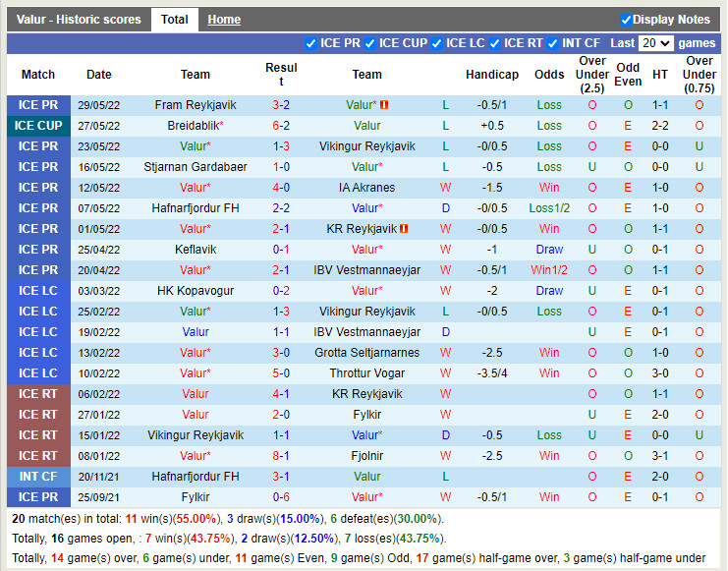Uncheck the ICE PR filter checkbox
The height and width of the screenshot is (571, 728).
[x=311, y=43]
